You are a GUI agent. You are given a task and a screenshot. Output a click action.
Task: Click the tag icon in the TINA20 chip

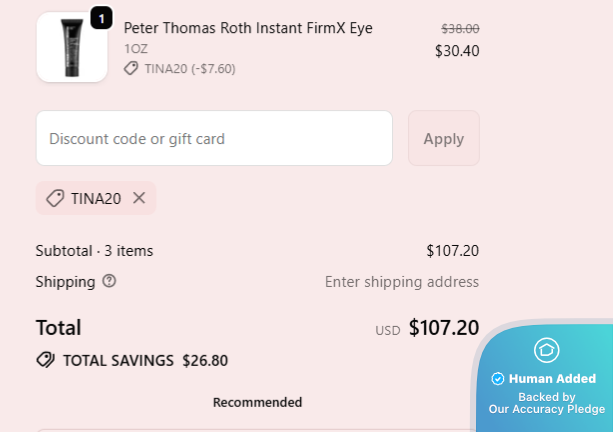pyautogui.click(x=56, y=198)
